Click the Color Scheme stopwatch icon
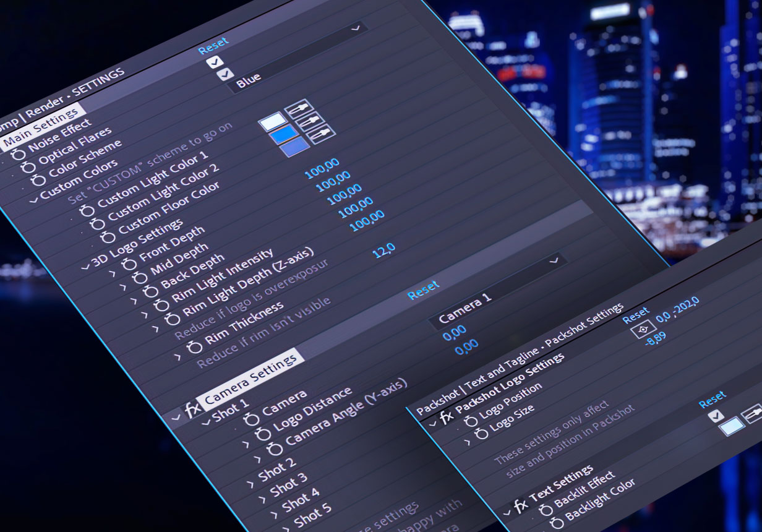The height and width of the screenshot is (532, 762). (x=39, y=180)
